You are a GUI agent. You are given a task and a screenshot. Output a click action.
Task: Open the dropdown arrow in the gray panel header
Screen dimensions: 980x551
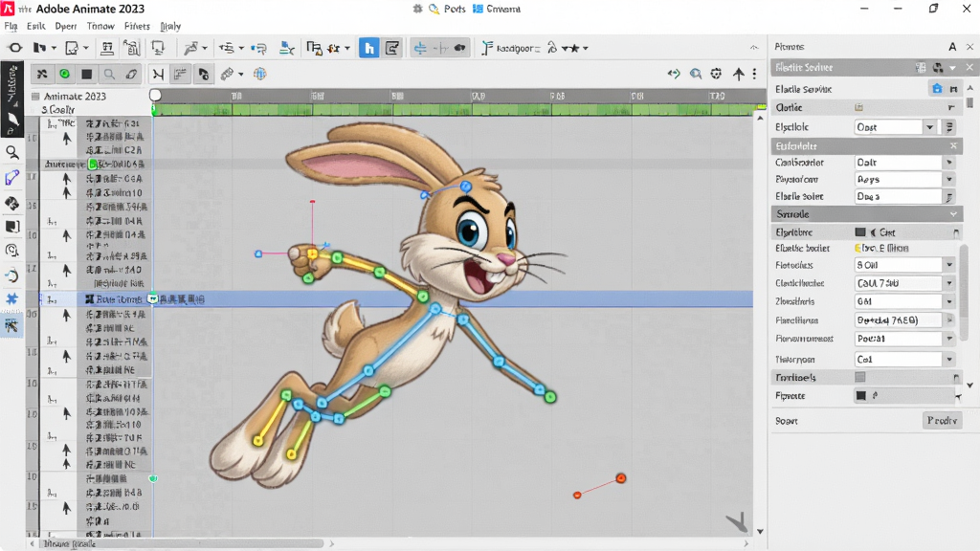point(952,68)
